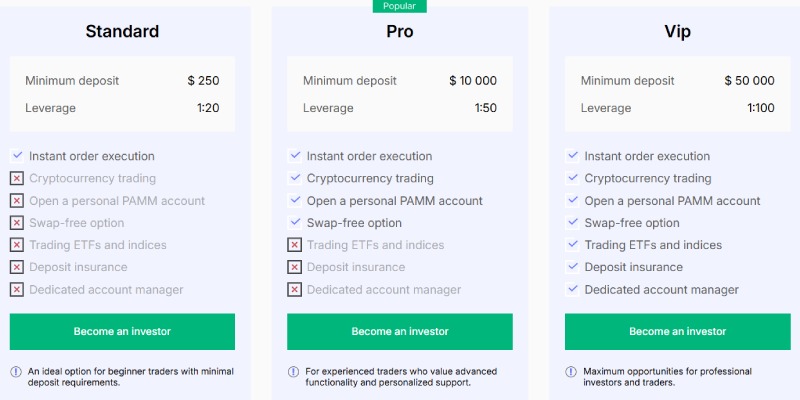Click Standard's Swap-free option red X icon
800x400 pixels.
(x=17, y=223)
